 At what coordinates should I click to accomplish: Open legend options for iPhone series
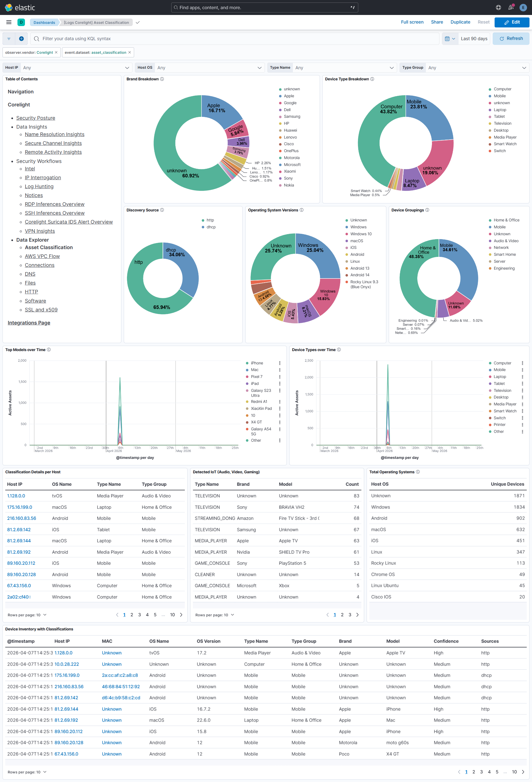(x=280, y=363)
